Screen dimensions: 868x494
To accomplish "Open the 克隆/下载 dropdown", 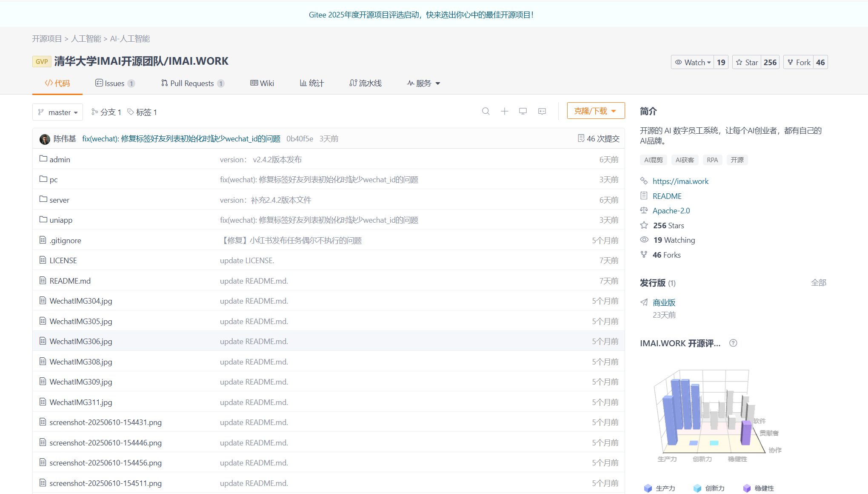I will (595, 111).
